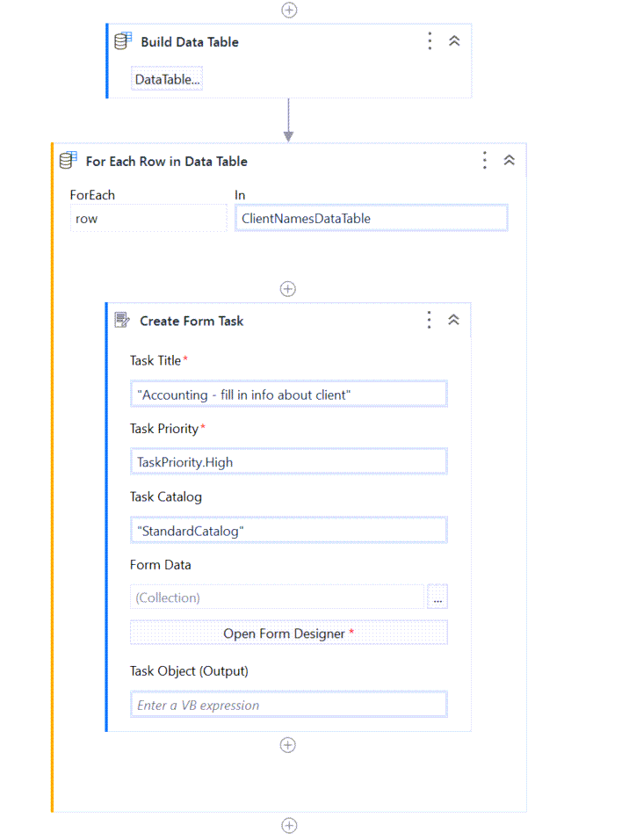Viewport: 629px width, 840px height.
Task: Click the For Each Row activity icon
Action: click(x=68, y=161)
